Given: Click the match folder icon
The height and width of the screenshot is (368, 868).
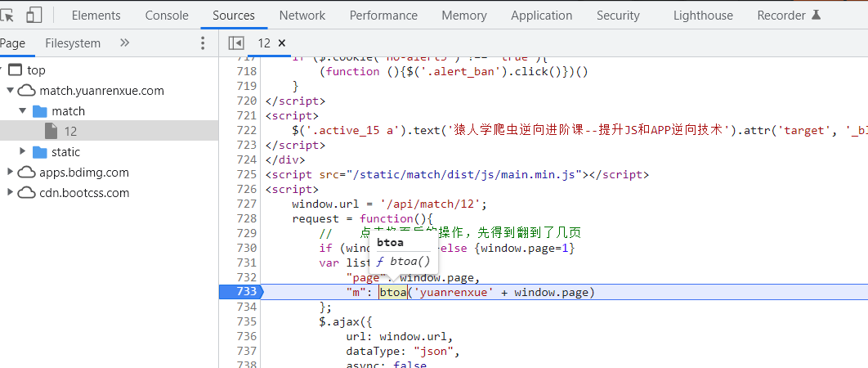Looking at the screenshot, I should click(40, 111).
